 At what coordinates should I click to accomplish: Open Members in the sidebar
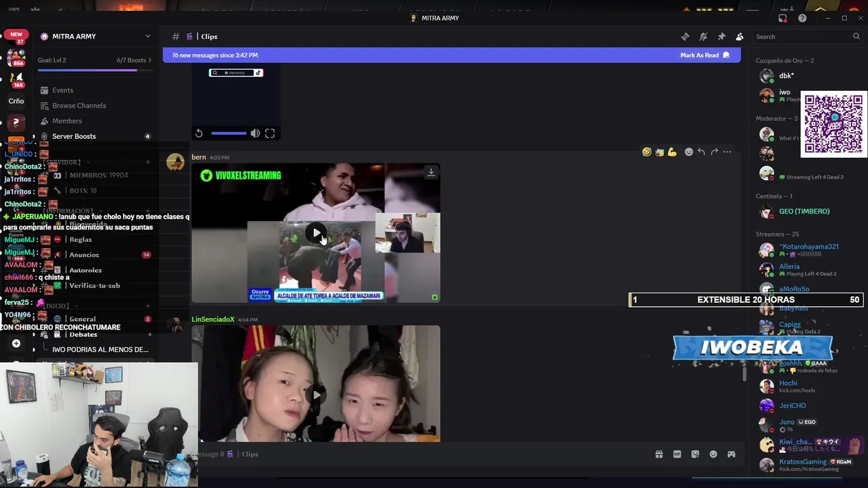click(66, 121)
